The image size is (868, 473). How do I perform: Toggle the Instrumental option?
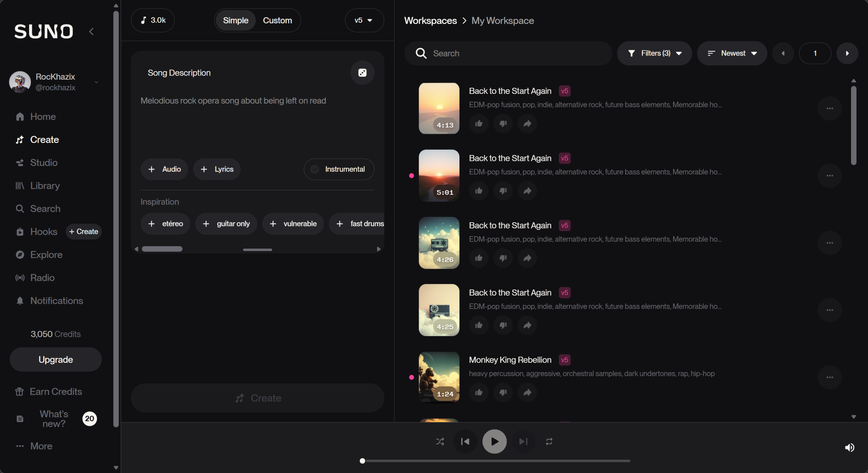[x=339, y=169]
